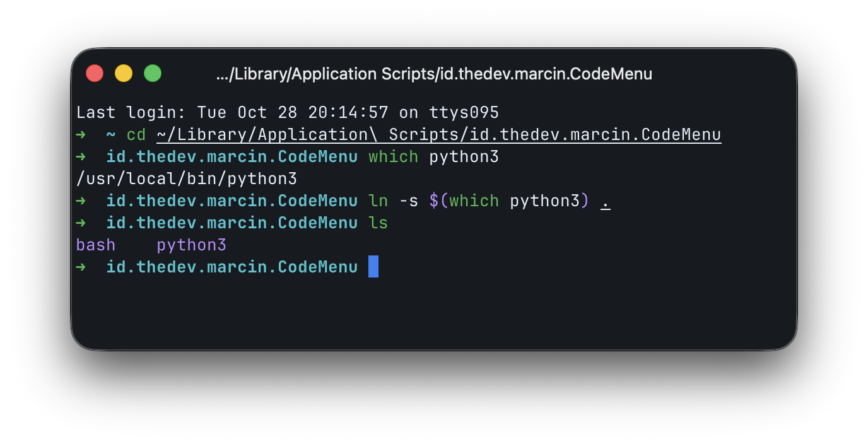Image resolution: width=868 pixels, height=444 pixels.
Task: Select the Last login timestamp line
Action: (287, 112)
